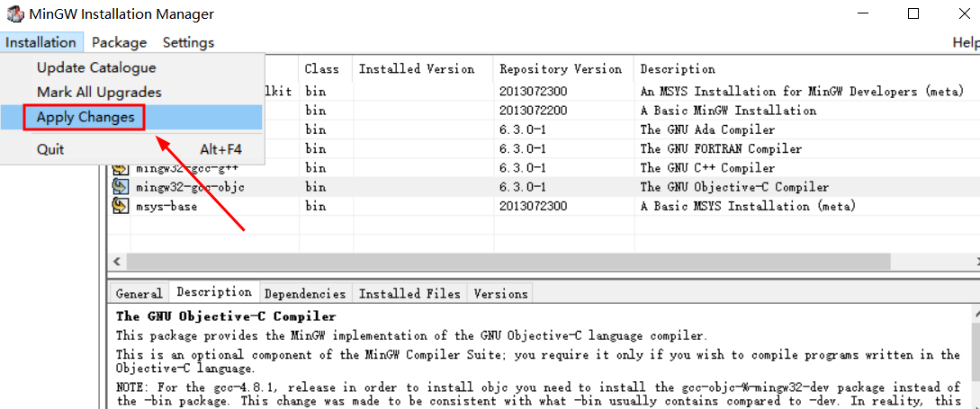Screen dimensions: 980x409
Task: Open the Settings menu
Action: (188, 42)
